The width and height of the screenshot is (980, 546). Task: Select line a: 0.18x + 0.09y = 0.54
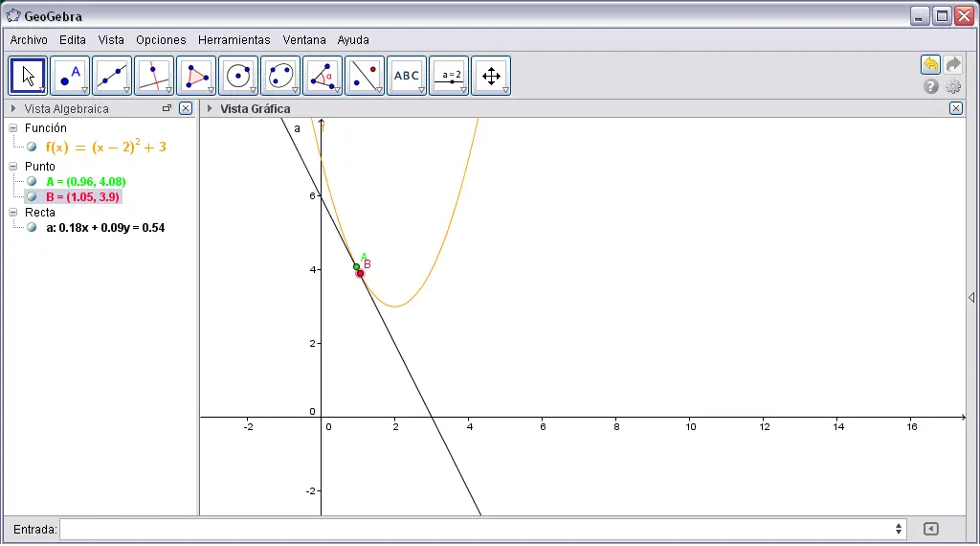[x=105, y=228]
